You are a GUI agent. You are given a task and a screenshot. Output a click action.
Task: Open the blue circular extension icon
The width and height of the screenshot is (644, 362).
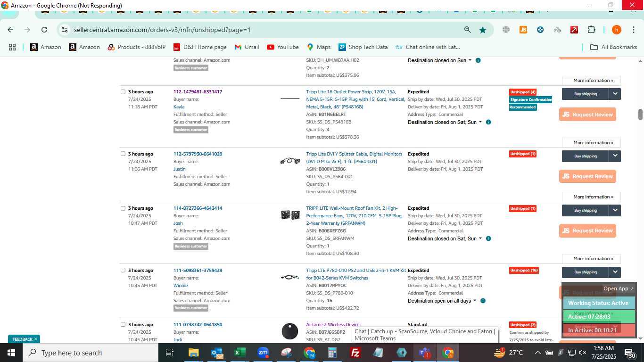click(540, 30)
